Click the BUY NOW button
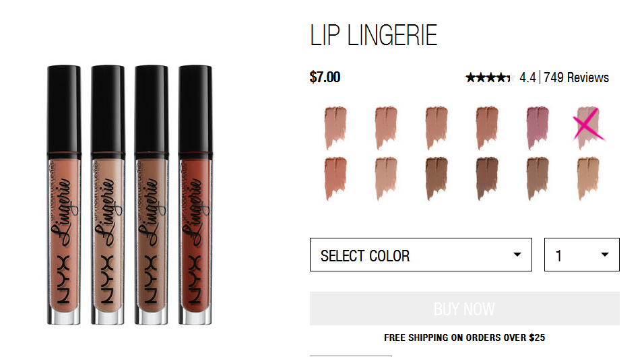 [465, 309]
